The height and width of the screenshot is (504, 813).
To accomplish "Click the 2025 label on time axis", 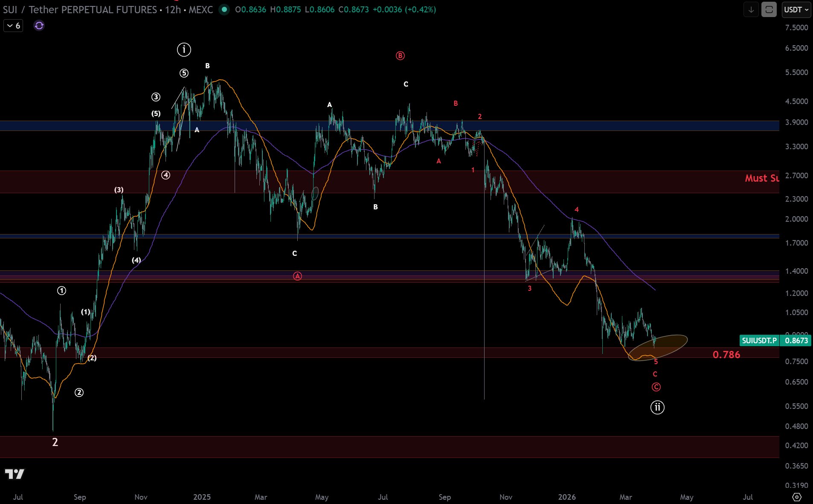I will pyautogui.click(x=202, y=497).
